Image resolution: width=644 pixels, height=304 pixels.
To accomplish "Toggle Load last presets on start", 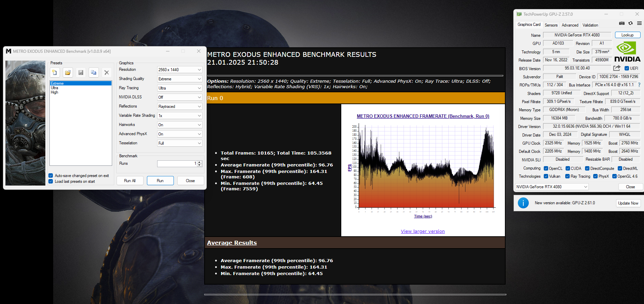I will tap(51, 181).
